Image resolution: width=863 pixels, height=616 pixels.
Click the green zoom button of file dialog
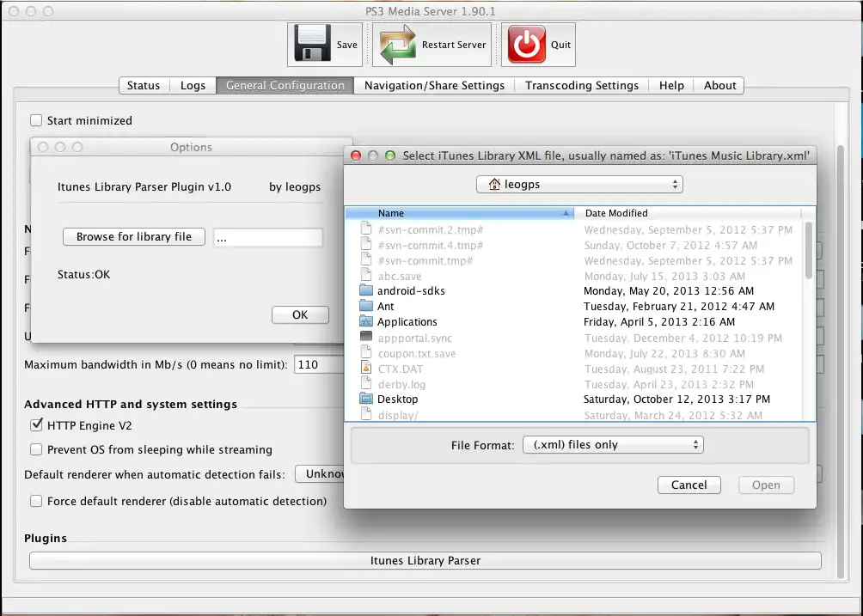[x=390, y=156]
